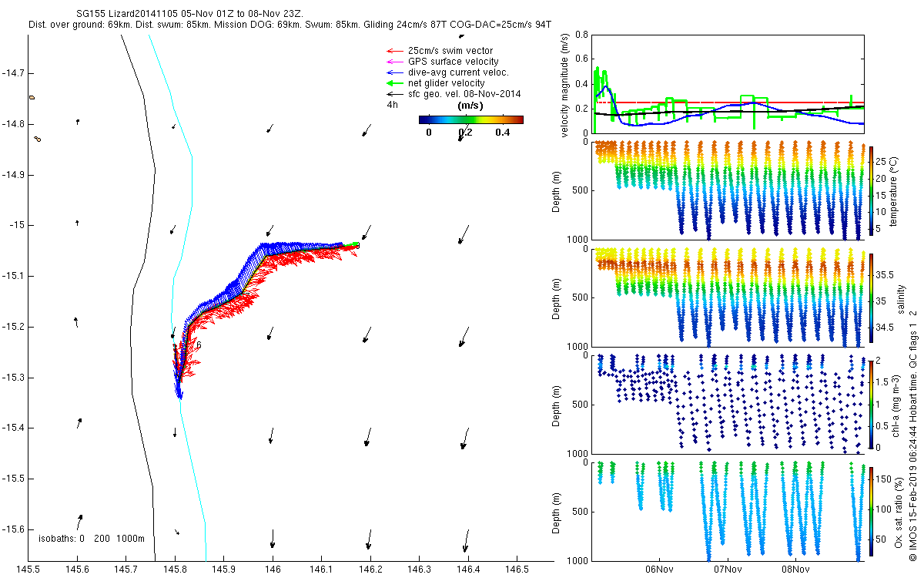Click the 'Depth (m)' label of the oxygen panel

(x=557, y=512)
